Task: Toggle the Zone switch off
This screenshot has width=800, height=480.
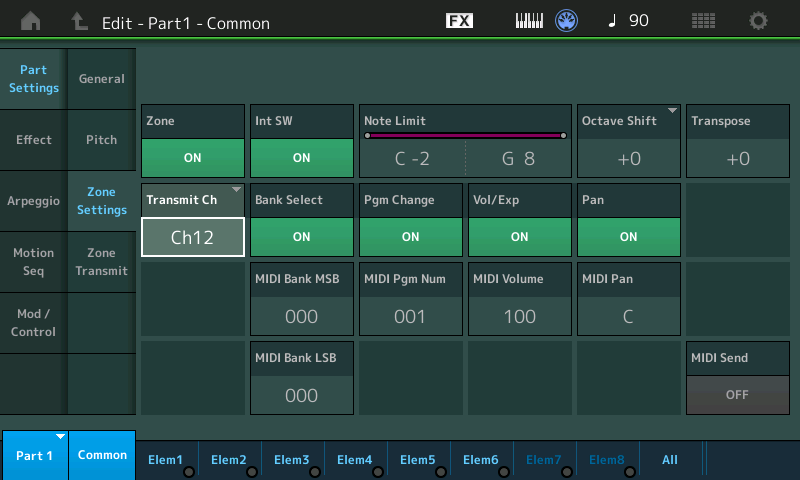Action: (x=192, y=158)
